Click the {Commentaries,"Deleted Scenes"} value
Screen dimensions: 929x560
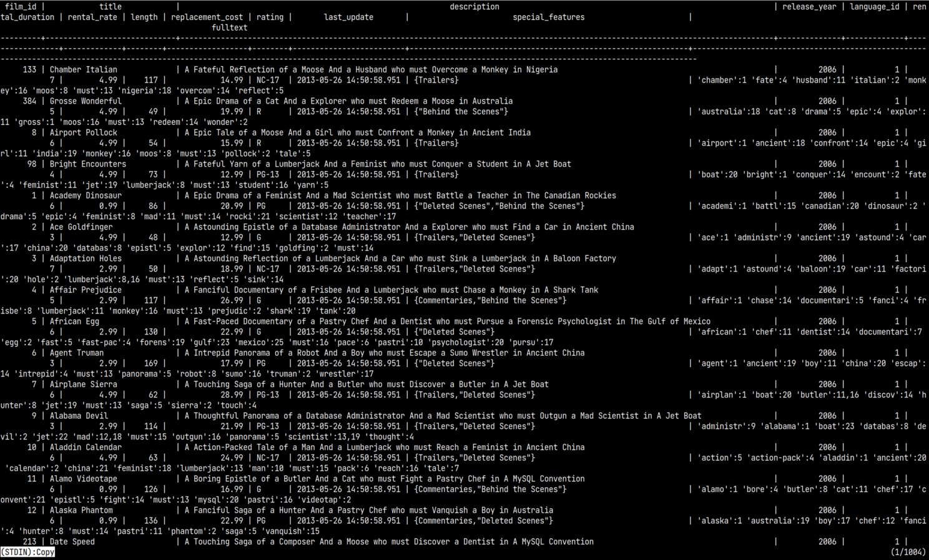(484, 521)
